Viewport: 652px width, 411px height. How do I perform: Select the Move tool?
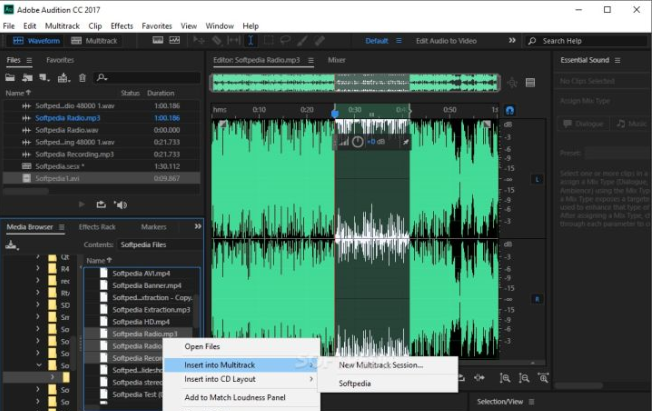[x=199, y=40]
